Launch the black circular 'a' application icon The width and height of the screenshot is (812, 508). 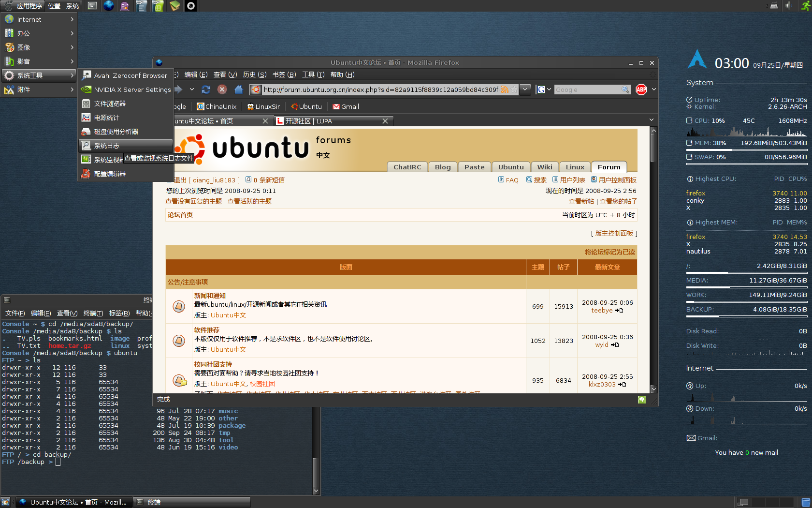point(191,6)
